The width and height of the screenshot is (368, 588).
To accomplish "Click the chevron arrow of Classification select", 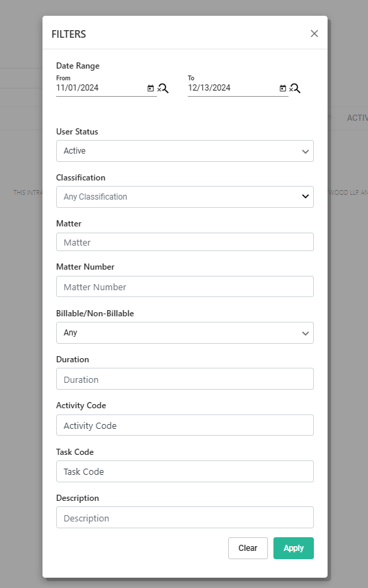I will point(306,196).
